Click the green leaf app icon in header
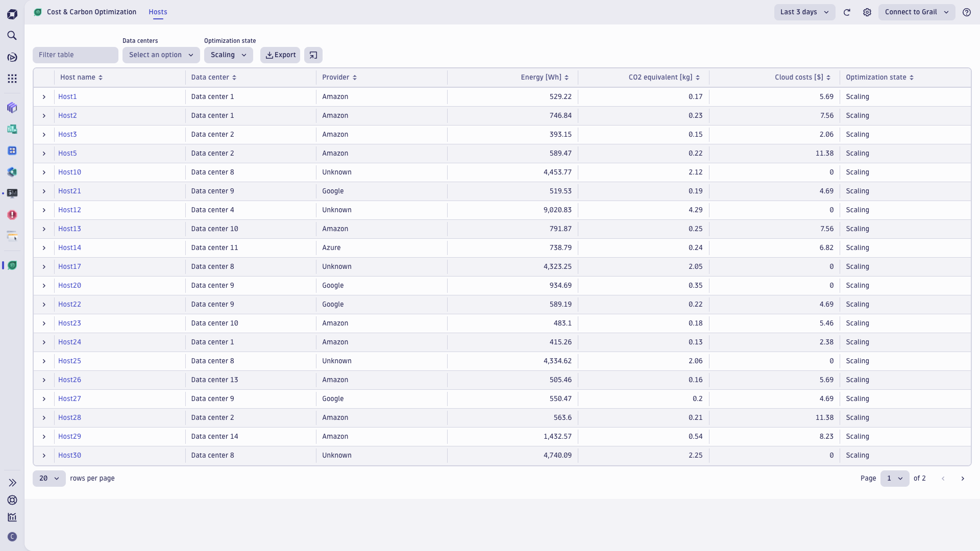 click(38, 12)
